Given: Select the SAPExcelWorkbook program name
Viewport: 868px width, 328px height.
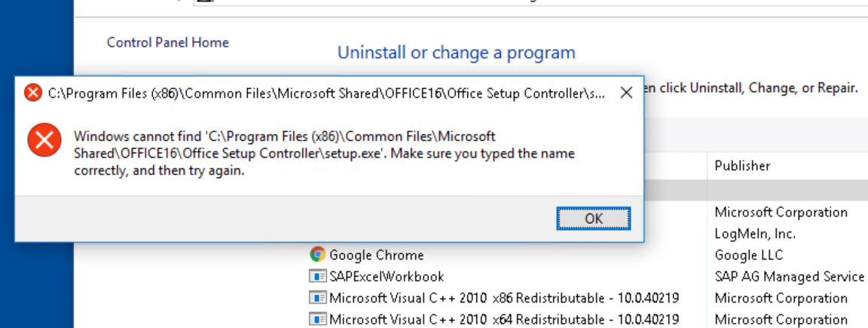Looking at the screenshot, I should [387, 276].
